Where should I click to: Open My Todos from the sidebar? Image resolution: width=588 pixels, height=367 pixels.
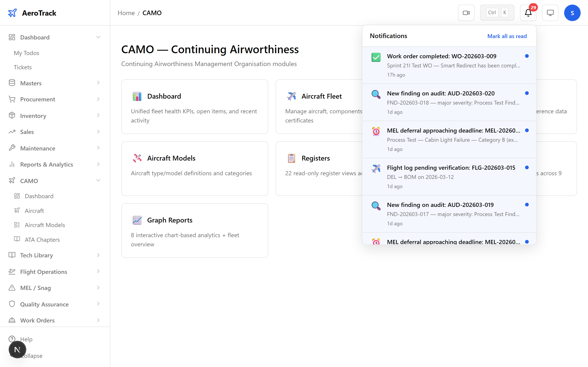point(26,53)
